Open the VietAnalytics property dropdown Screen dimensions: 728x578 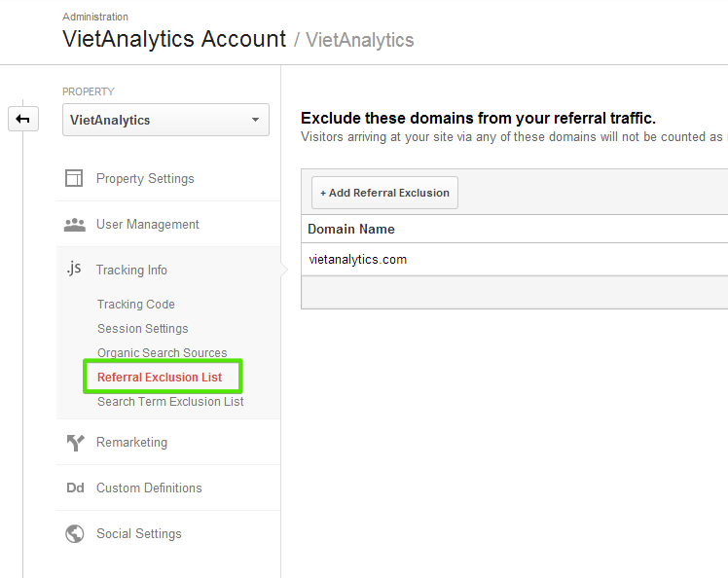click(x=165, y=120)
